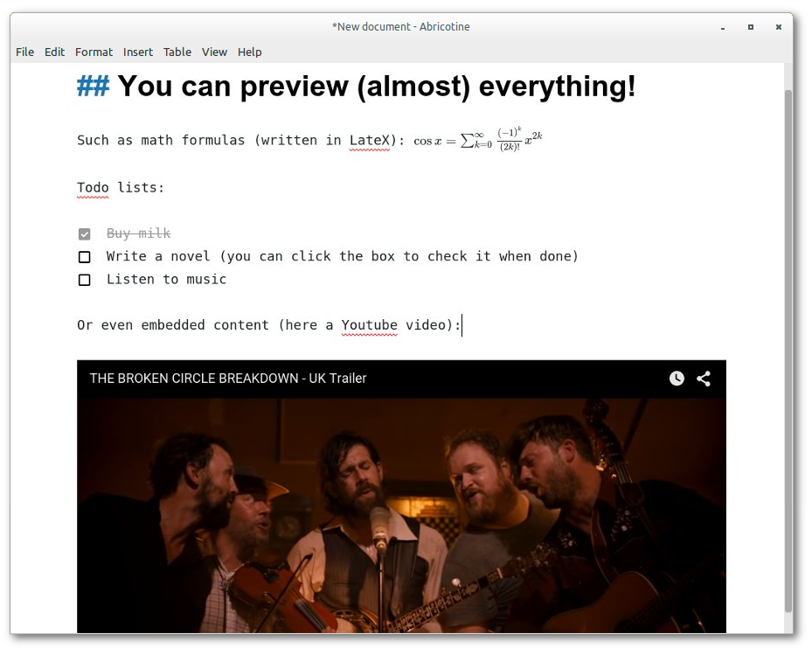Close the Abricotine window
Image resolution: width=812 pixels, height=654 pixels.
coord(778,27)
